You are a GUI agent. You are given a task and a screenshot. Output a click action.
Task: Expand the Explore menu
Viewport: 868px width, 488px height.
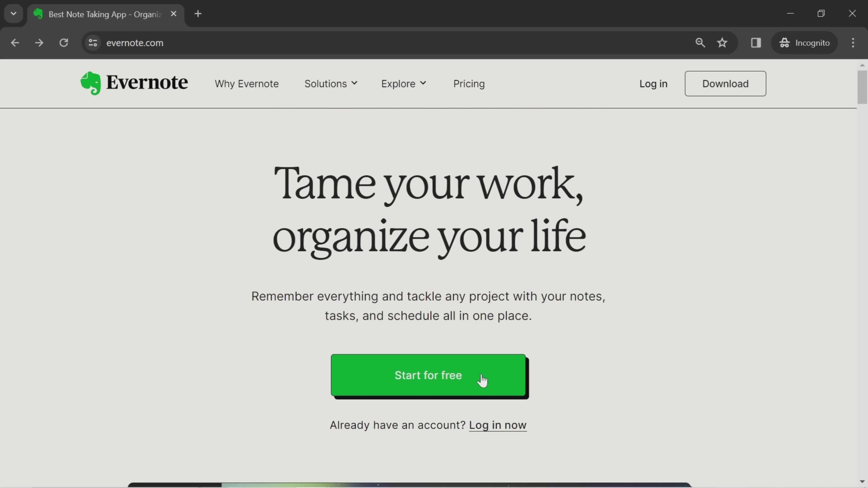click(404, 84)
